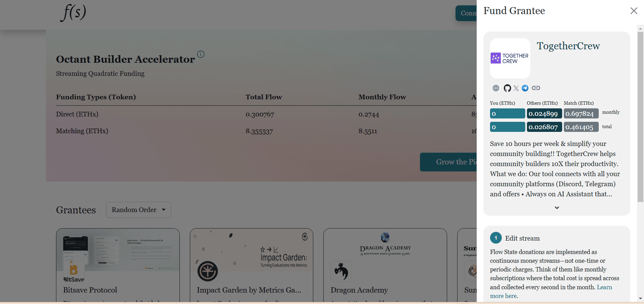
Task: Open the Dragon Academy grantee card
Action: click(x=385, y=265)
